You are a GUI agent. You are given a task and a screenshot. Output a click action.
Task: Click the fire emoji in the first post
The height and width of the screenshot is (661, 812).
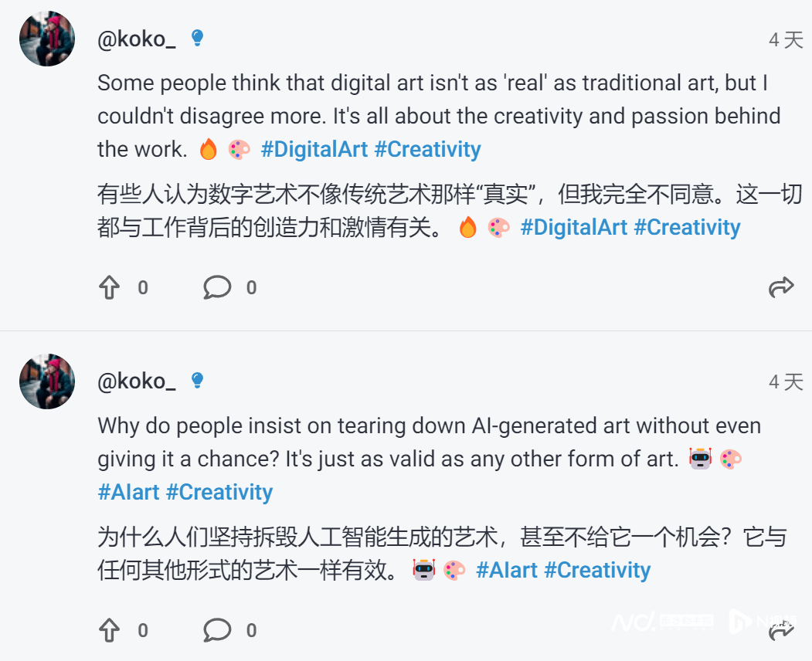[207, 148]
